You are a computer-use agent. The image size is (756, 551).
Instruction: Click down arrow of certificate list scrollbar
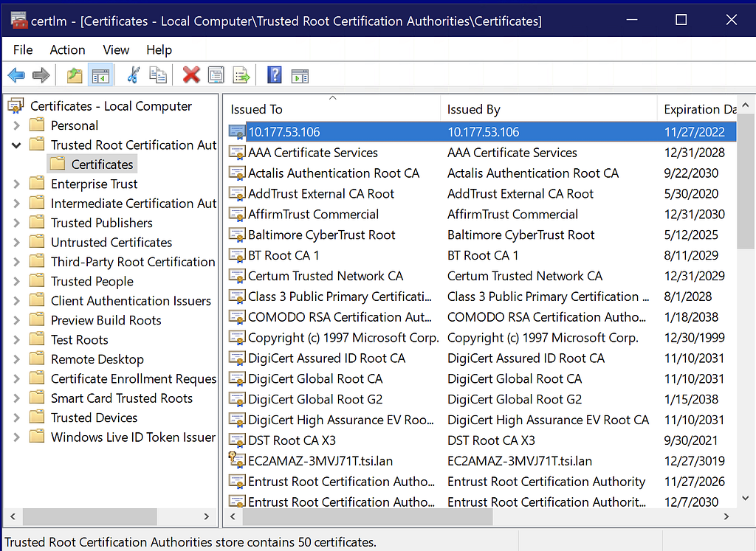(x=746, y=498)
